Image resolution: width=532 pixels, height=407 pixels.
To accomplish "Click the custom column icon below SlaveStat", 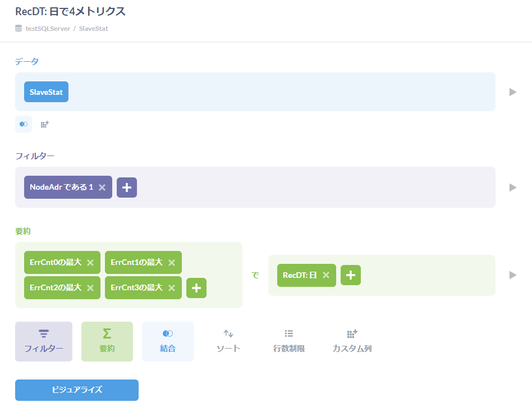I will click(45, 124).
